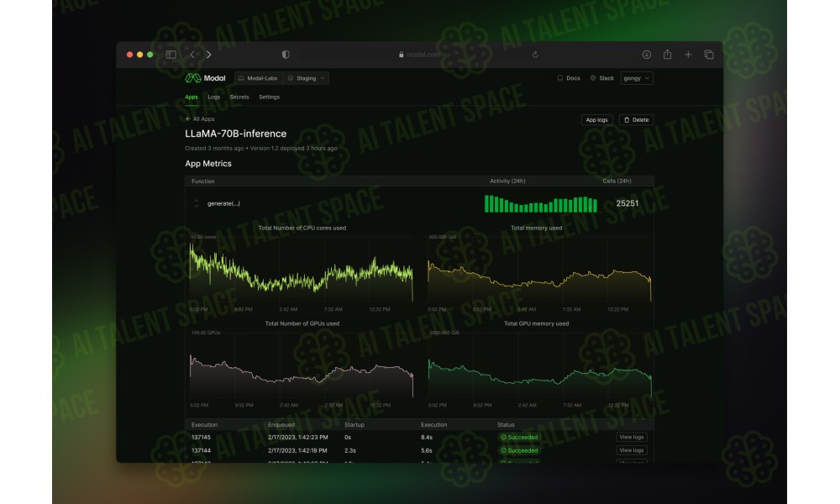Screen dimensions: 840x504
Task: Click the LLaMA-70B-inference title
Action: [x=236, y=134]
